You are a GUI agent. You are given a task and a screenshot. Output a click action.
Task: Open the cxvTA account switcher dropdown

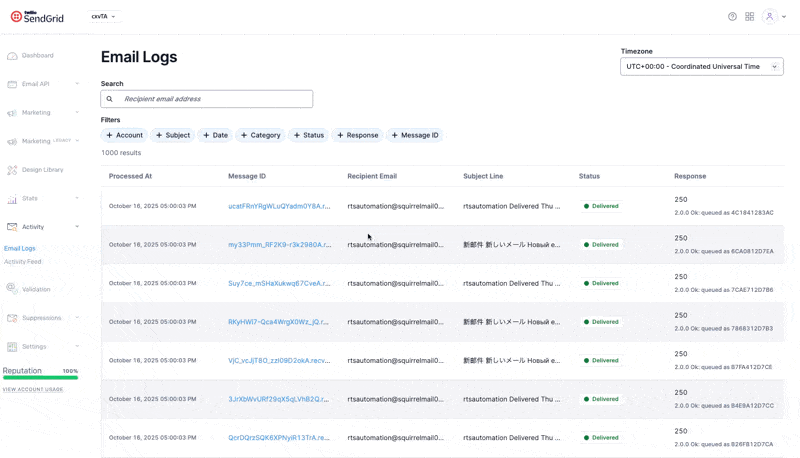(x=103, y=17)
